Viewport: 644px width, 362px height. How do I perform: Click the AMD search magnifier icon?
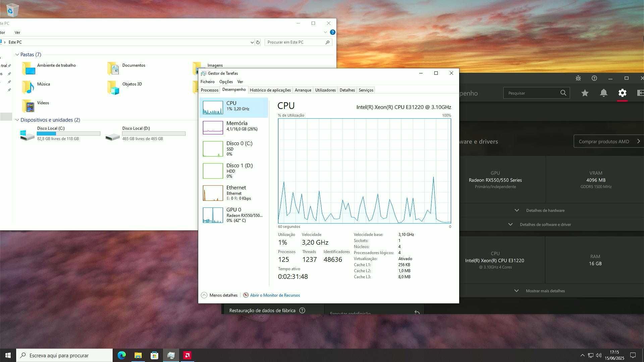pyautogui.click(x=563, y=93)
